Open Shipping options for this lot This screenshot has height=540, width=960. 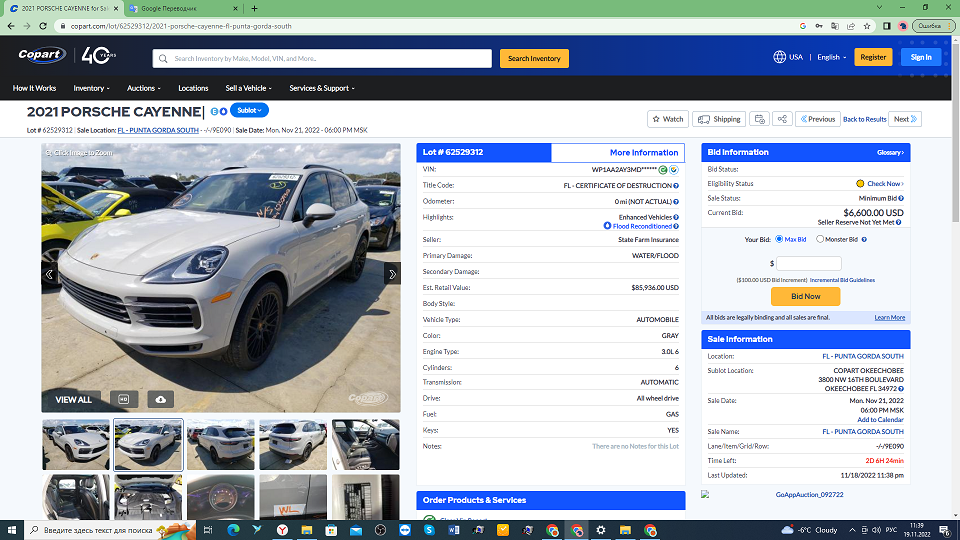pos(719,119)
